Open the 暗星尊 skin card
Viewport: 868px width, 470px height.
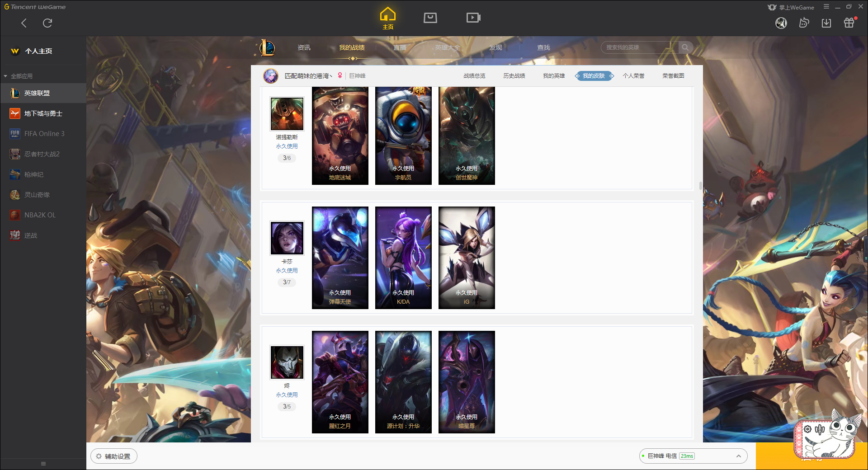point(467,382)
